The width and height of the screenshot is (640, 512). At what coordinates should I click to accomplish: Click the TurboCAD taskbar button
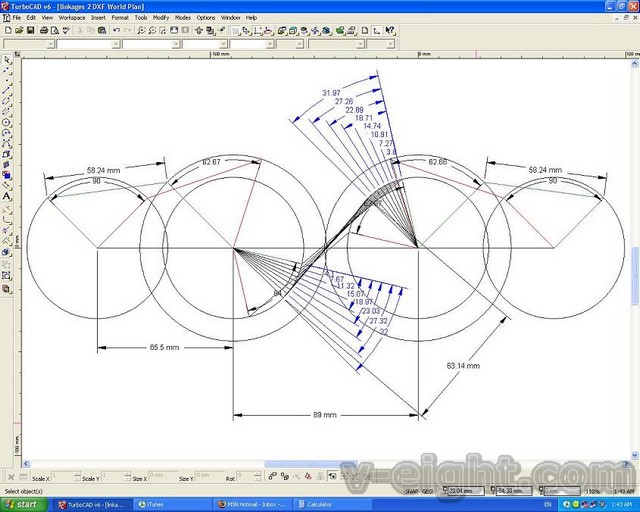(94, 505)
